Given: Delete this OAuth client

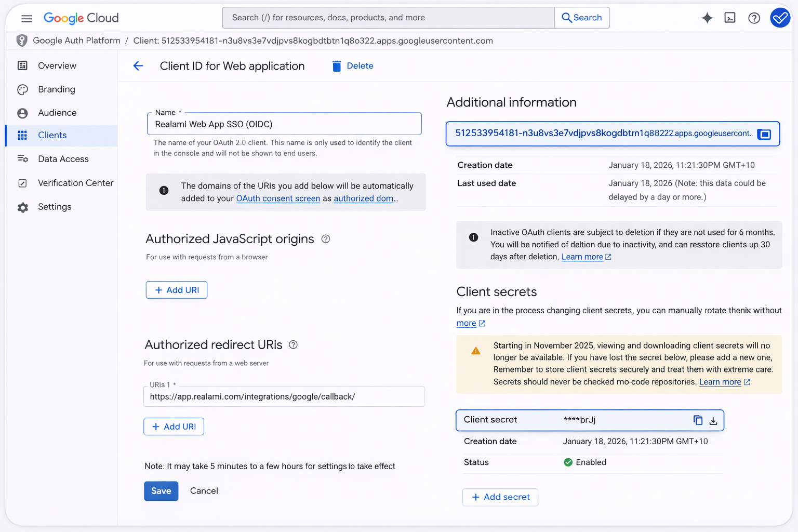Looking at the screenshot, I should (x=353, y=66).
